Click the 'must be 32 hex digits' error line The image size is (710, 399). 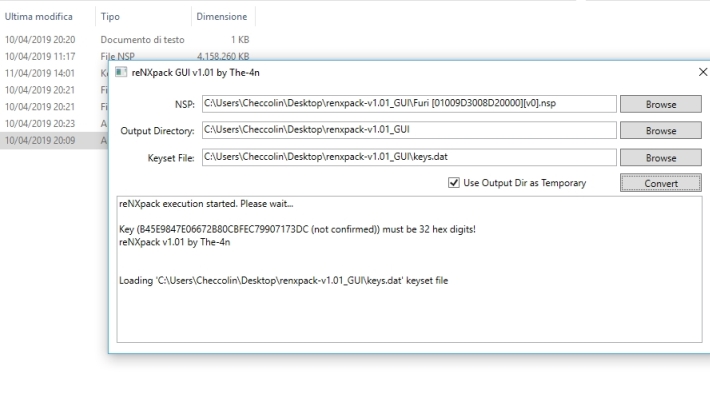[x=297, y=229]
